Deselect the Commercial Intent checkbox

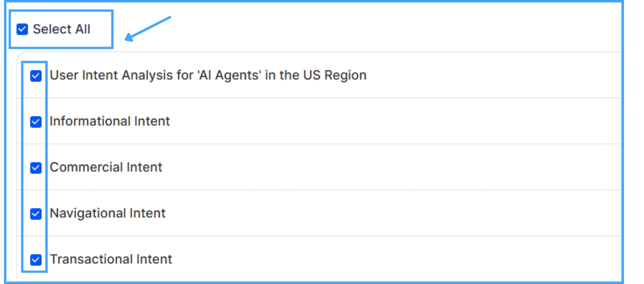click(x=36, y=168)
